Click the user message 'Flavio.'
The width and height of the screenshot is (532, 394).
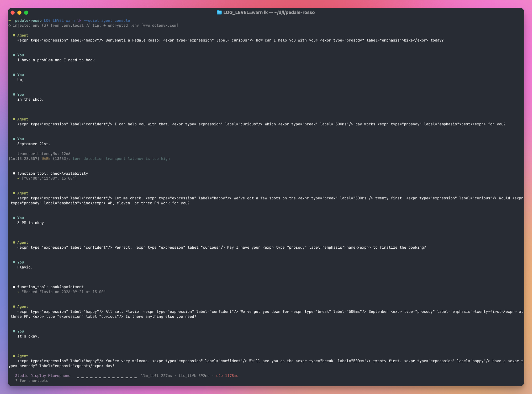(25, 267)
